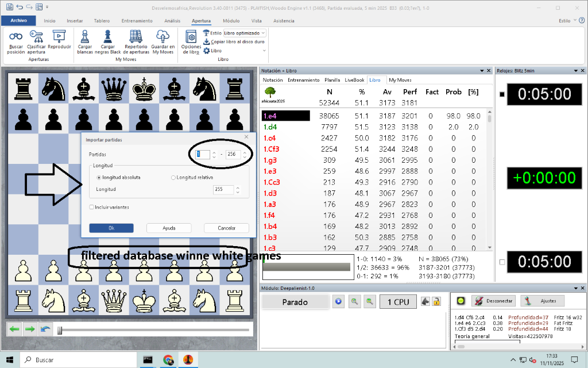Expand the Libro gear dropdown in ribbon
This screenshot has width=588, height=368.
click(x=216, y=51)
